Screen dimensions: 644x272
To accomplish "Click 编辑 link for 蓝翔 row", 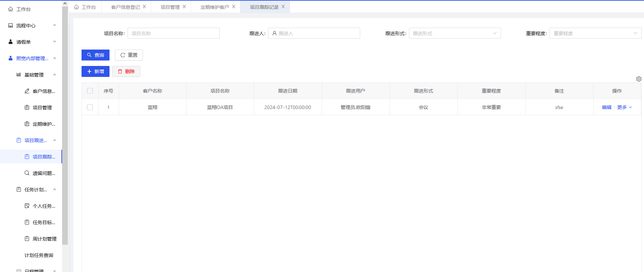I will 606,107.
